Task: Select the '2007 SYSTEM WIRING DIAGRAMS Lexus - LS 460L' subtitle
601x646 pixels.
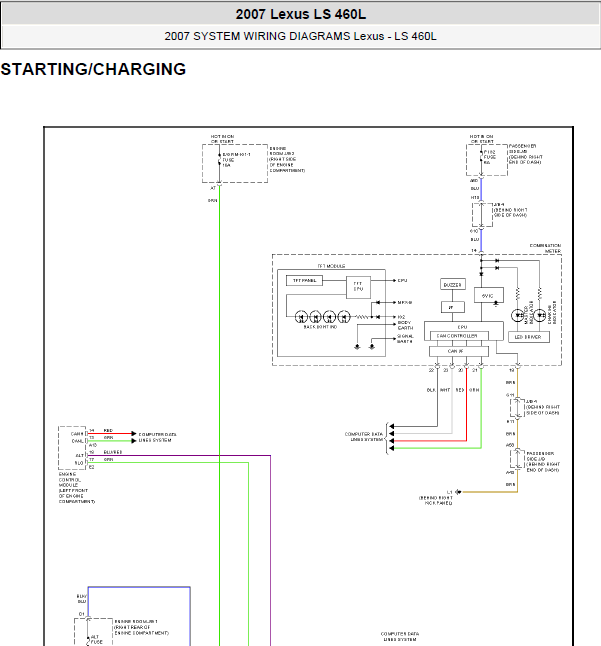Action: pyautogui.click(x=300, y=36)
